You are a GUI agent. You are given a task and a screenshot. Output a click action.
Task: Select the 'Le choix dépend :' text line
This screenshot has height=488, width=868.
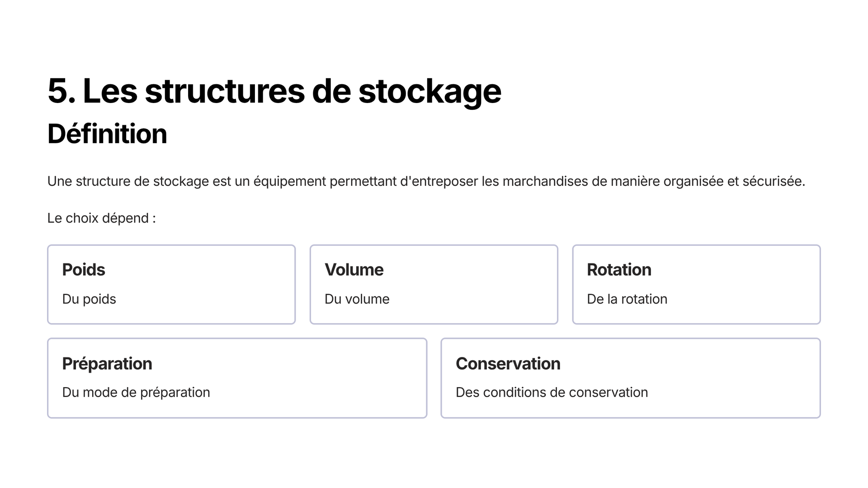click(x=102, y=218)
